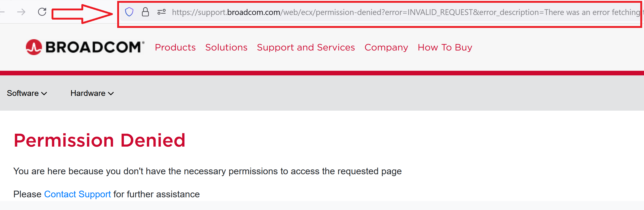Viewport: 644px width, 210px height.
Task: Click the chevron next to Software
Action: tap(44, 94)
